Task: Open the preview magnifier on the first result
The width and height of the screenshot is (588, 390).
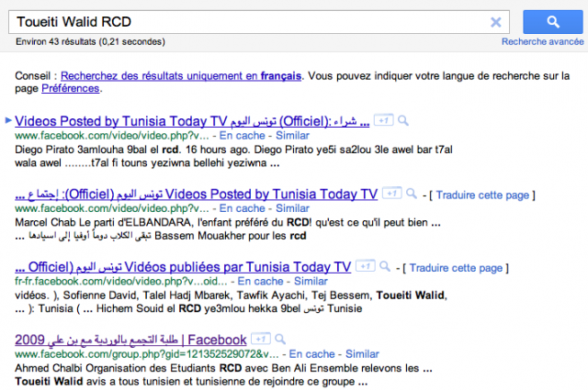Action: pos(404,120)
